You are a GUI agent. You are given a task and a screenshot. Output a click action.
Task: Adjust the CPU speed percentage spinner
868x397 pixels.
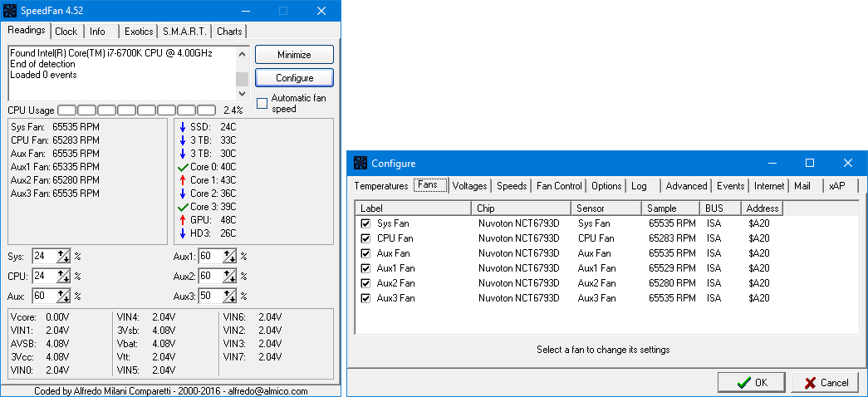[x=64, y=277]
